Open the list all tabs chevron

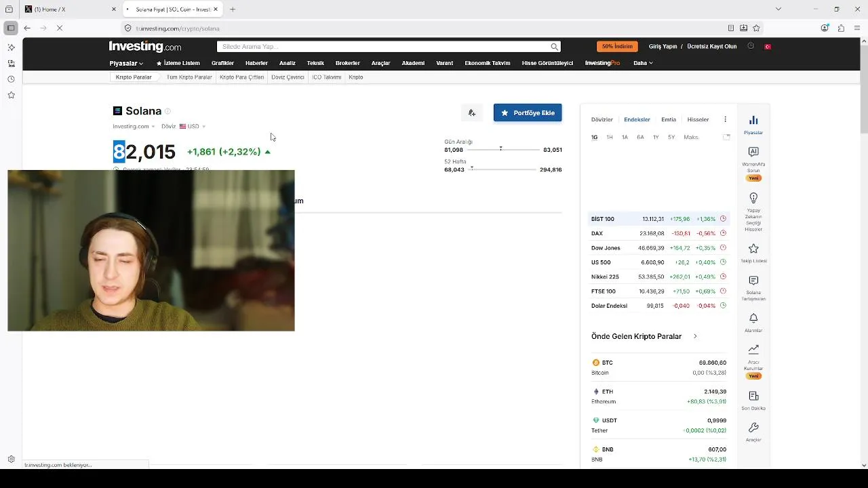tap(778, 9)
